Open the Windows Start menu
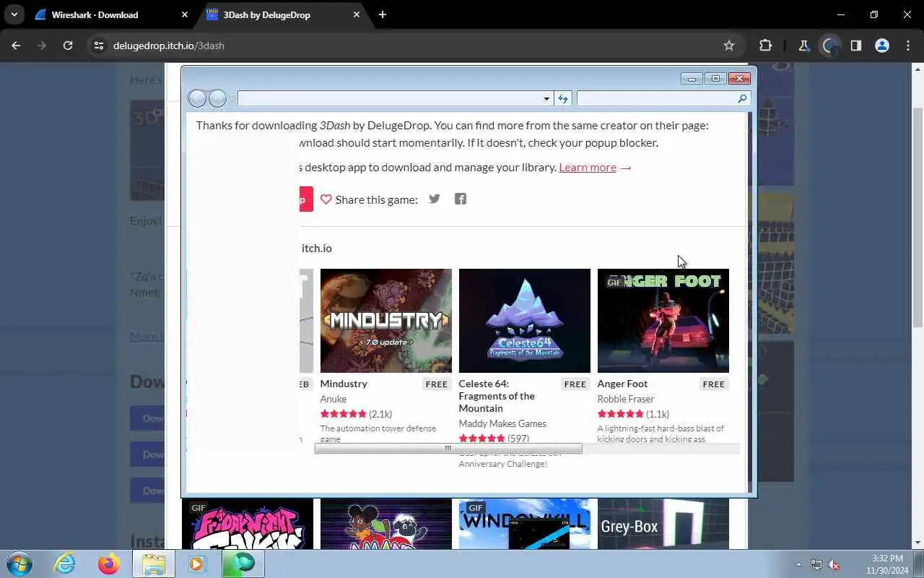This screenshot has height=578, width=924. (19, 564)
